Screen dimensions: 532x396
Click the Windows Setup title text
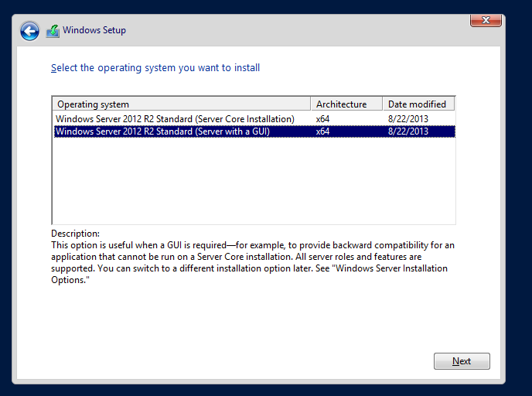(94, 30)
